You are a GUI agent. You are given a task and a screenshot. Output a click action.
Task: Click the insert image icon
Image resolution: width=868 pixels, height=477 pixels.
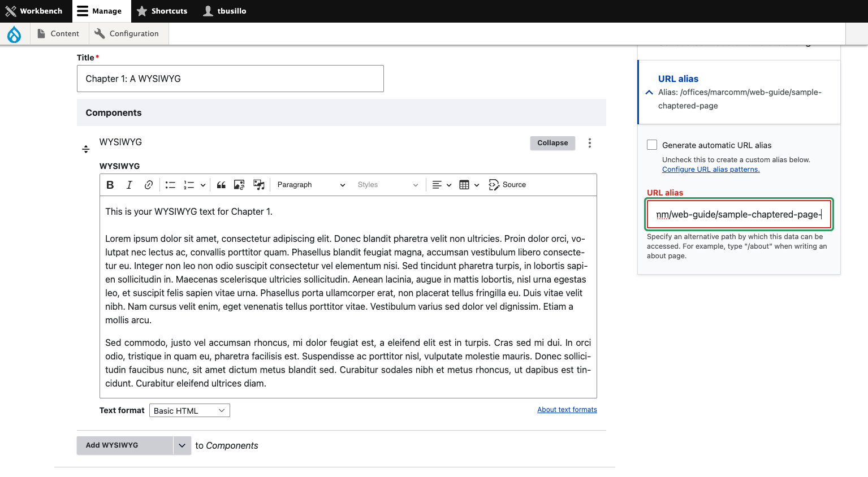tap(239, 185)
